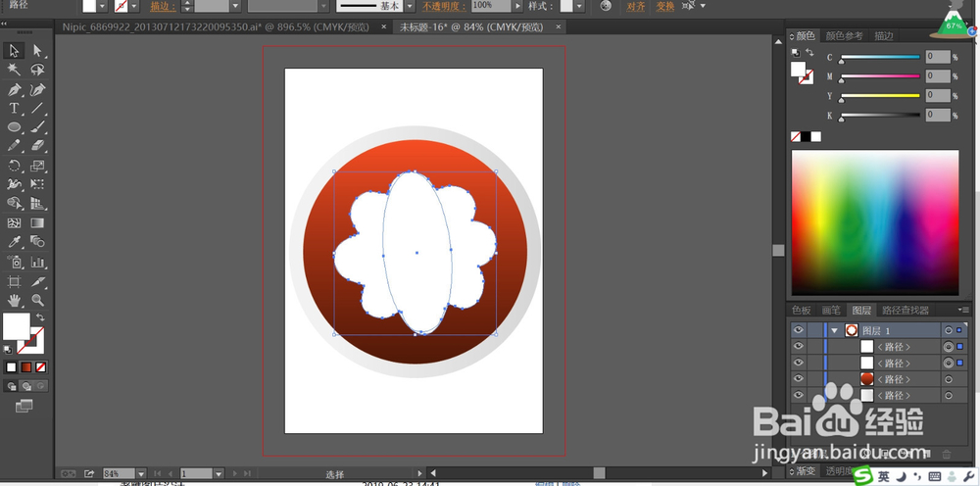Viewport: 980px width, 486px height.
Task: Select the Direct Selection tool
Action: pyautogui.click(x=37, y=51)
